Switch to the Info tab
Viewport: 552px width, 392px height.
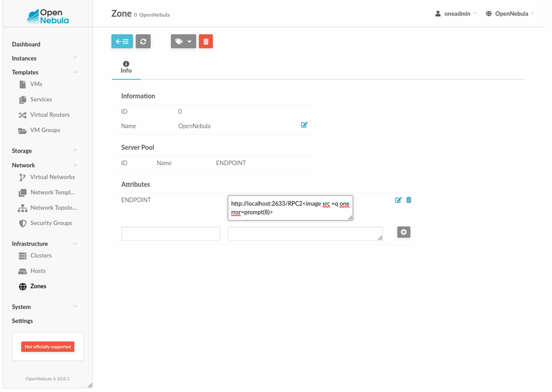[x=126, y=67]
